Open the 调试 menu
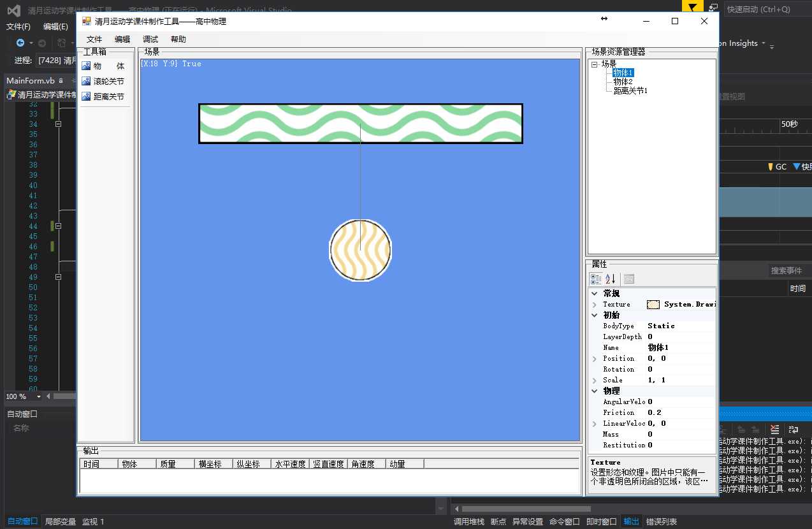The image size is (812, 529). [150, 39]
